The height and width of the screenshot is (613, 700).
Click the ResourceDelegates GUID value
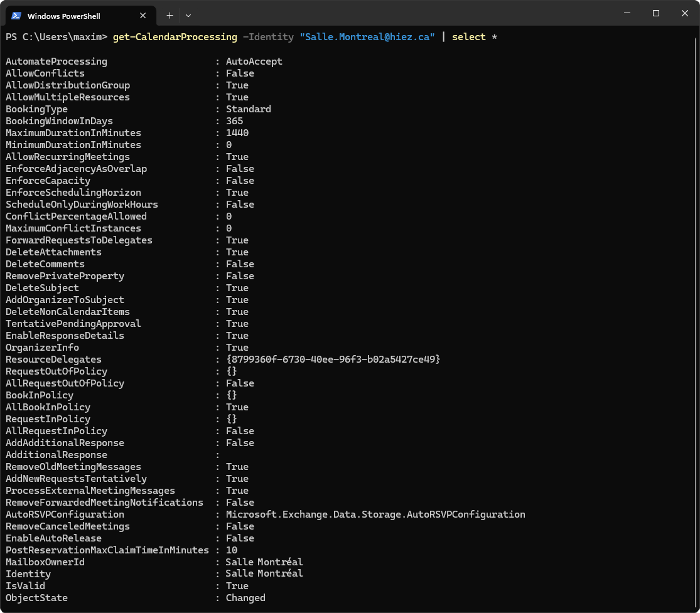(333, 360)
